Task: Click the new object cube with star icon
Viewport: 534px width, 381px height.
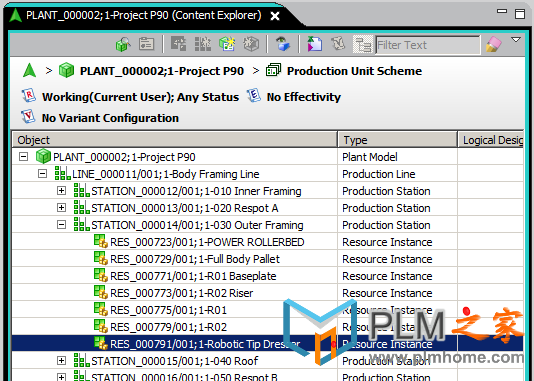Action: 227,44
